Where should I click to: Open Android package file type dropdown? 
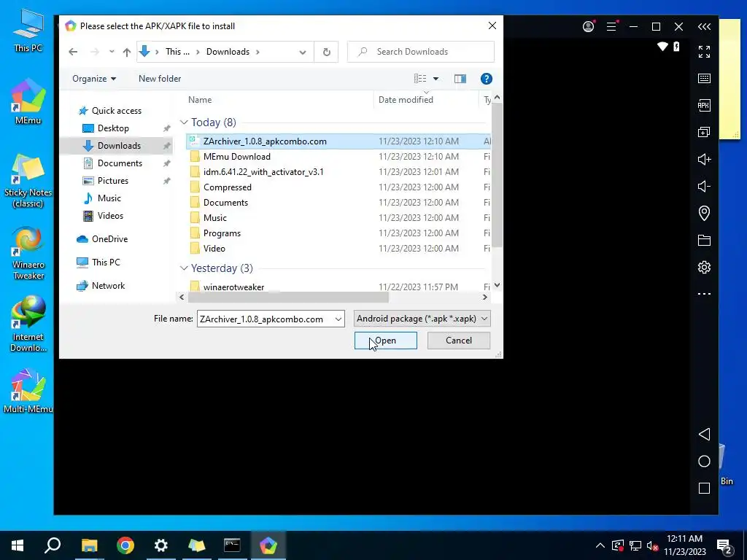tap(422, 319)
